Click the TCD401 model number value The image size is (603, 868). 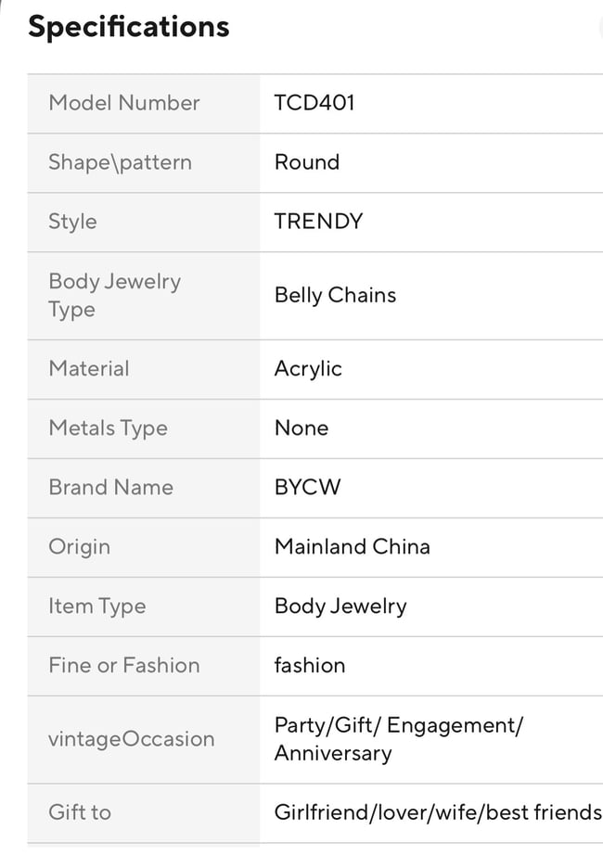pos(314,103)
